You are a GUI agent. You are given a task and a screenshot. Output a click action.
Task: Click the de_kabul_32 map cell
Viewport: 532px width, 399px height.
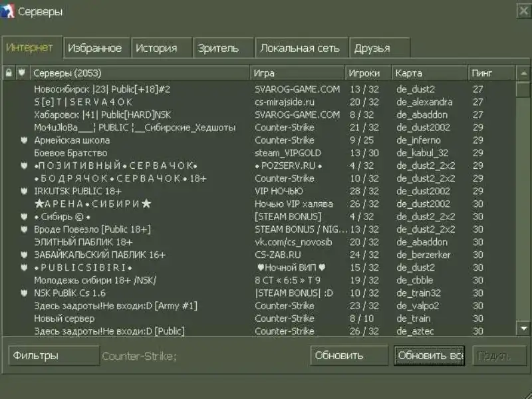click(x=422, y=153)
